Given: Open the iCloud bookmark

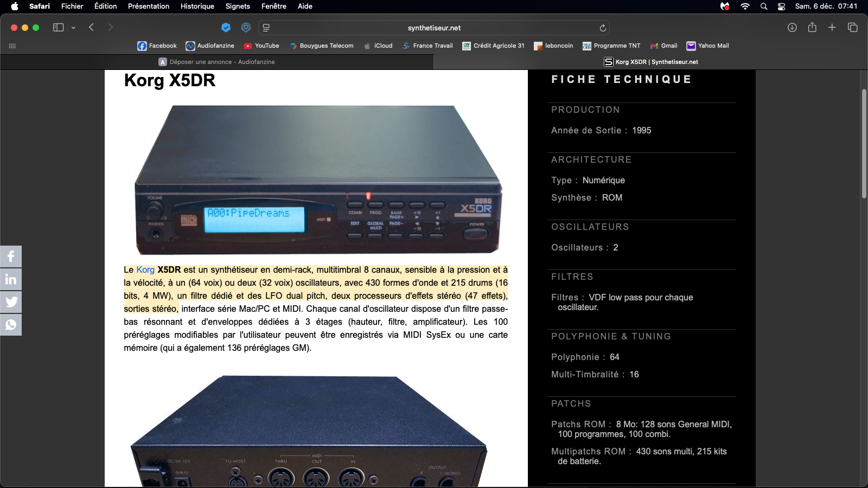Looking at the screenshot, I should pos(378,46).
